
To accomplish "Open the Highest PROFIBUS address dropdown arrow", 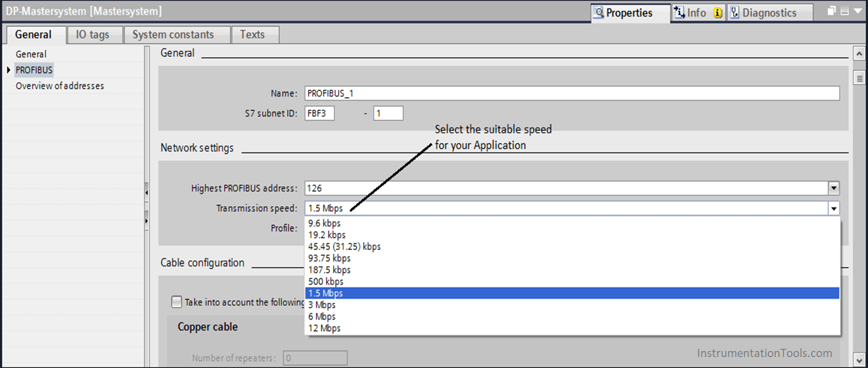I will pos(833,188).
